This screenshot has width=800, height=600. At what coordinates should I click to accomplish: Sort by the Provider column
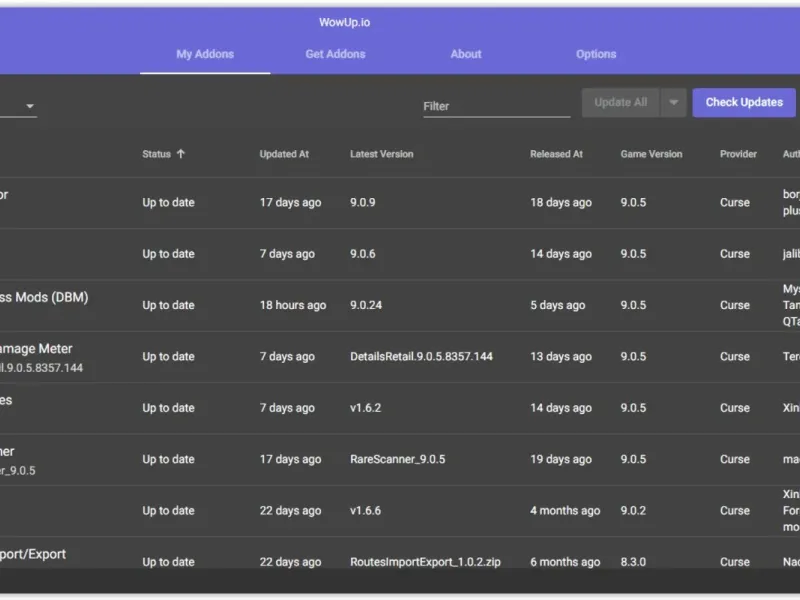738,154
